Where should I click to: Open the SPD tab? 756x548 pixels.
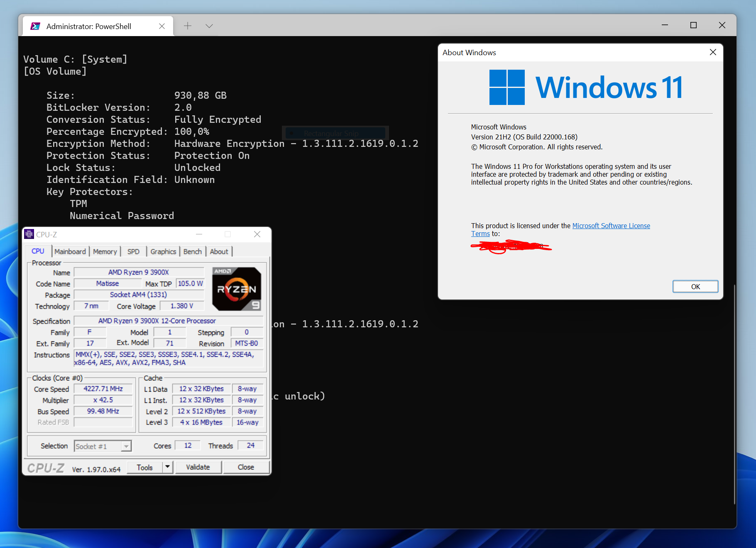(133, 251)
